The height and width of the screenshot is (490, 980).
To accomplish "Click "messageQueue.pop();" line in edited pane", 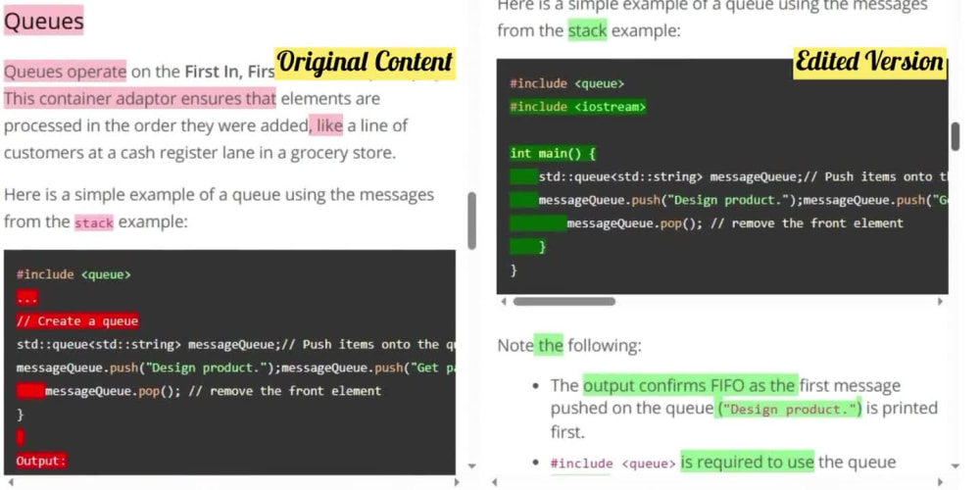I will [x=707, y=223].
